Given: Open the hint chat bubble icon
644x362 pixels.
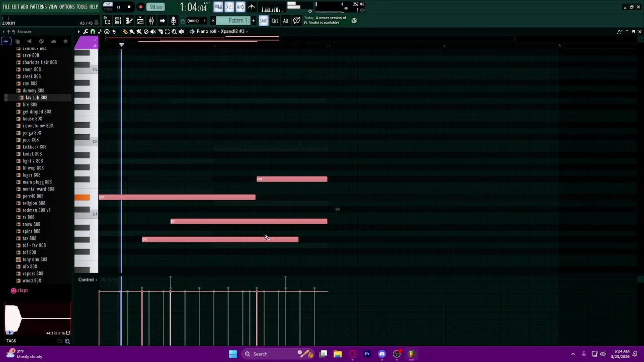Looking at the screenshot, I should coord(297,21).
